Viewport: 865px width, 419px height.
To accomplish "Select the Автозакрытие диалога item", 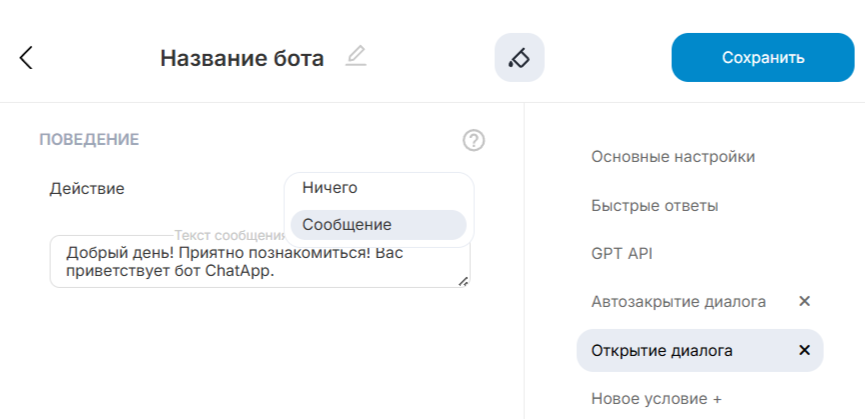I will coord(678,301).
